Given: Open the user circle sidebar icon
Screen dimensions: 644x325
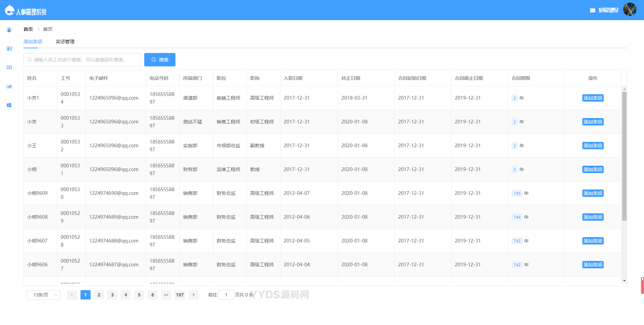Looking at the screenshot, I should (9, 30).
